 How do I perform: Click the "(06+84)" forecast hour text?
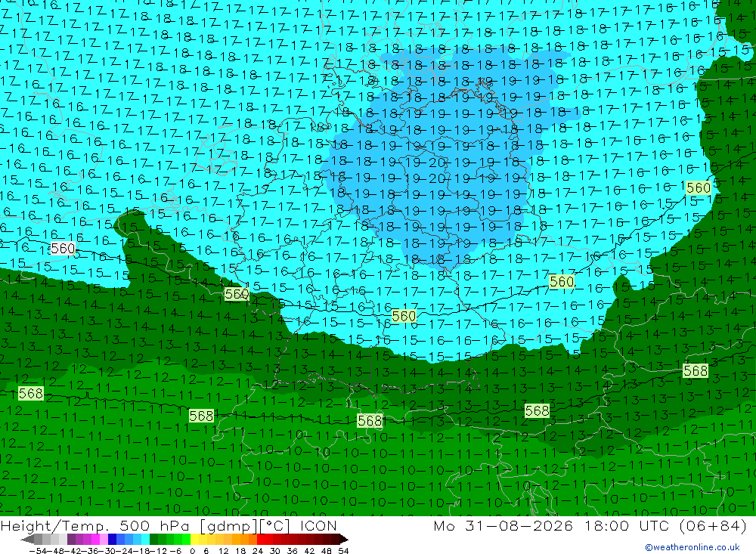(711, 525)
